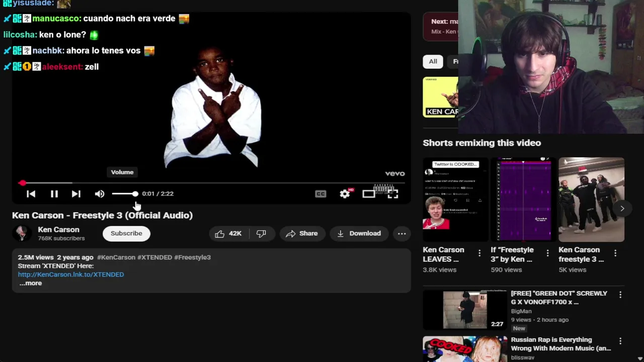Image resolution: width=644 pixels, height=362 pixels.
Task: Mute the video with speaker icon
Action: coord(100,194)
